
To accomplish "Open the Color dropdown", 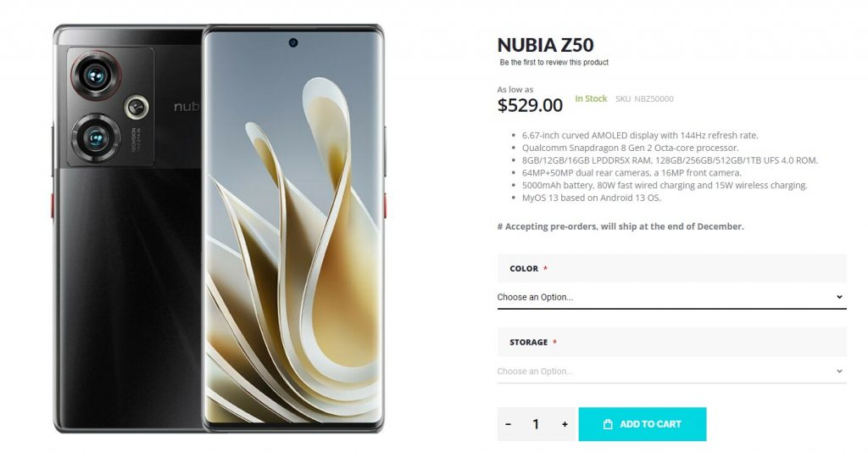I will click(x=671, y=297).
